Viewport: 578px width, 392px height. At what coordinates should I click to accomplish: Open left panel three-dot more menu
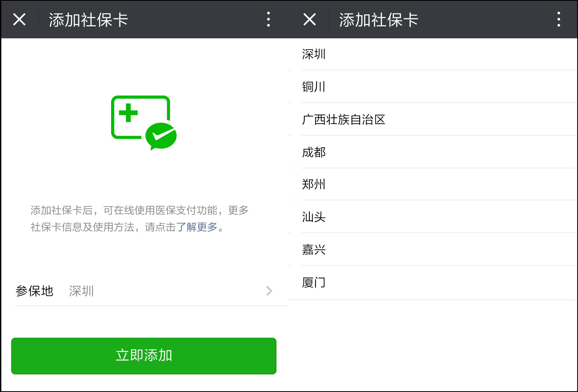point(268,19)
